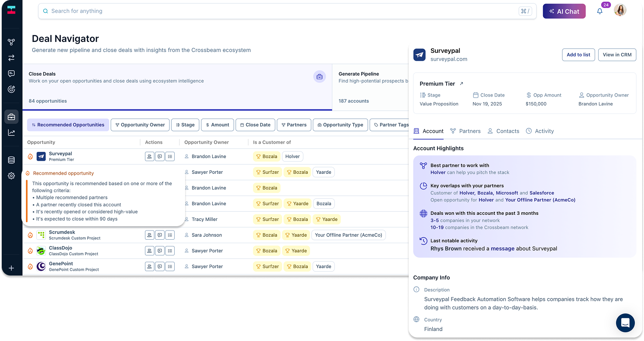This screenshot has width=644, height=341.
Task: Click the message action icon in Surveypal row
Action: coord(160,156)
